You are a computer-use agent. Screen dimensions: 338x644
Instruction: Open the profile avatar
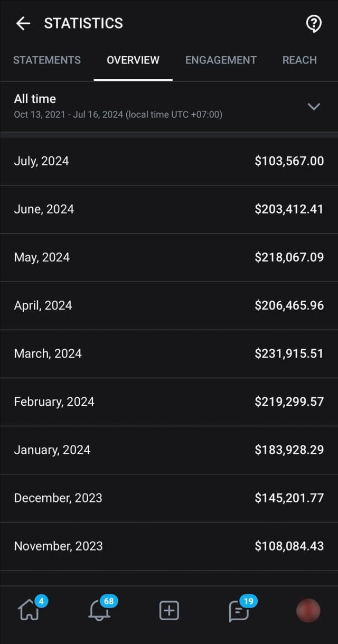click(x=308, y=611)
